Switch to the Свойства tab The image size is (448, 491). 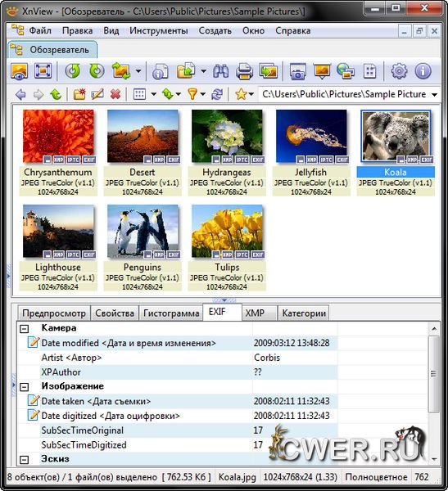point(115,313)
